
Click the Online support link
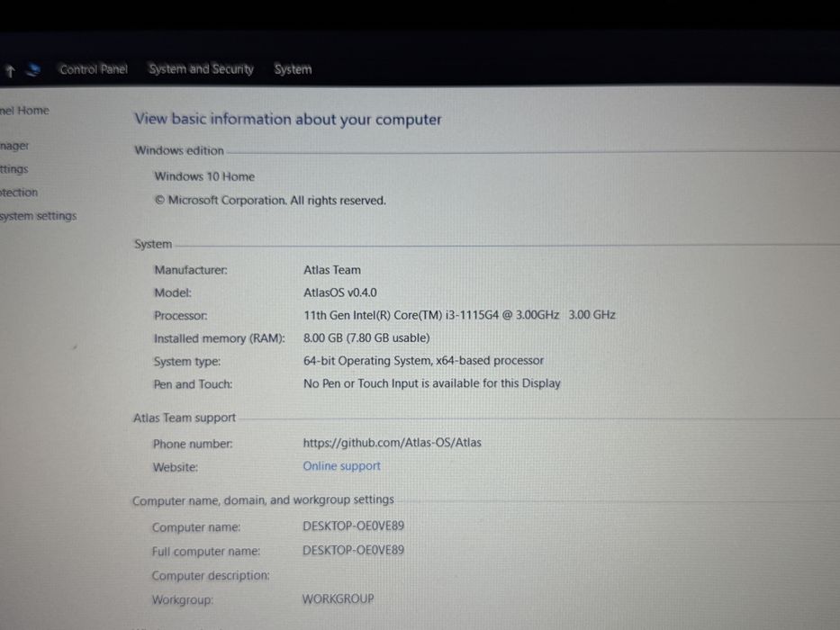341,466
